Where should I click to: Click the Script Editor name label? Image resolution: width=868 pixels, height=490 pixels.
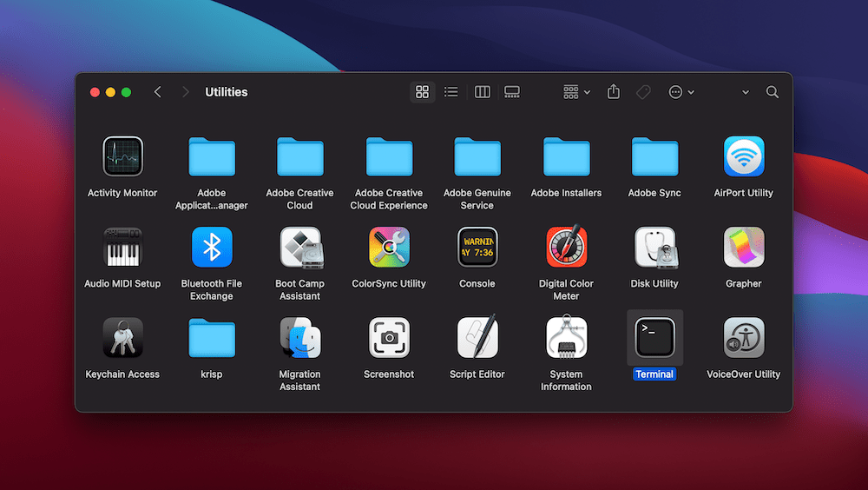(477, 374)
